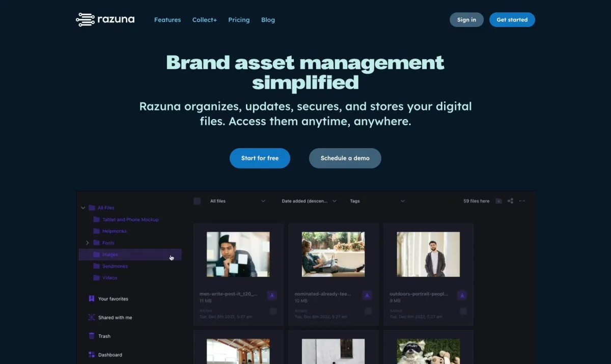The width and height of the screenshot is (611, 364).
Task: Select the highlighted Images folder
Action: pyautogui.click(x=130, y=255)
